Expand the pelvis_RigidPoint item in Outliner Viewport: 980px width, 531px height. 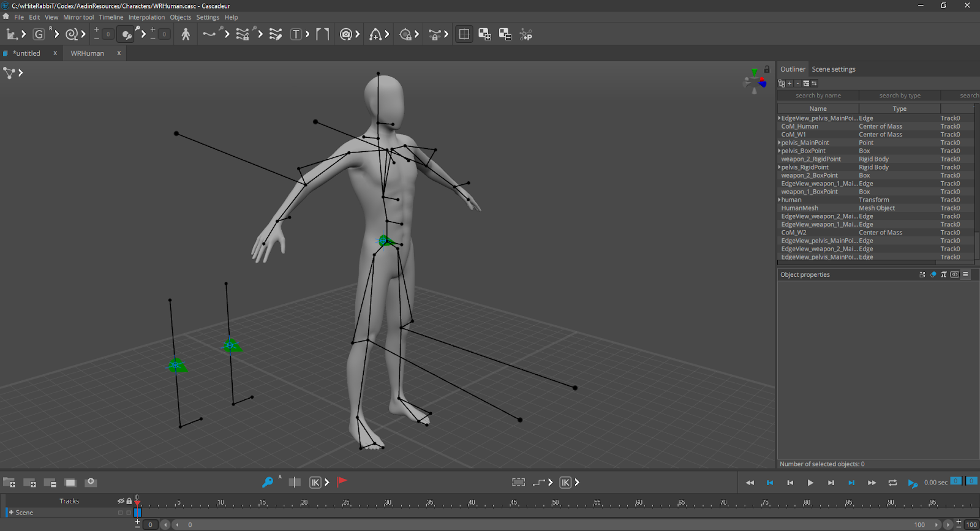pos(779,167)
